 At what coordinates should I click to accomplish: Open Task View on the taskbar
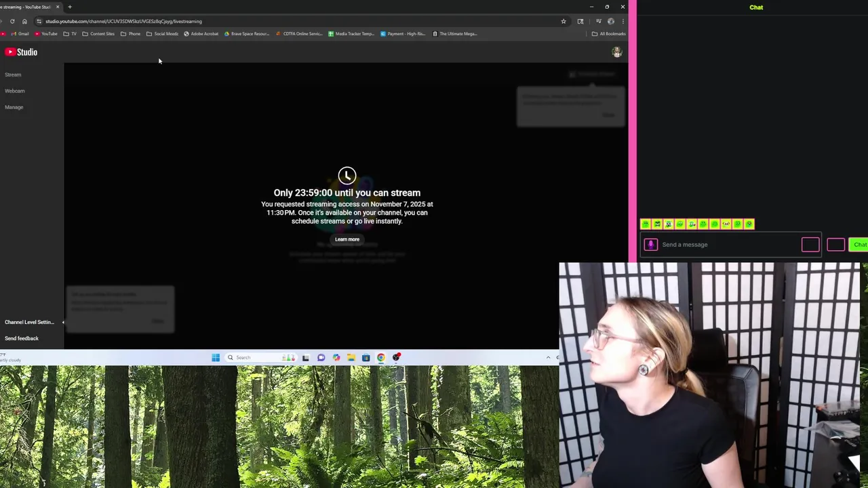click(305, 357)
